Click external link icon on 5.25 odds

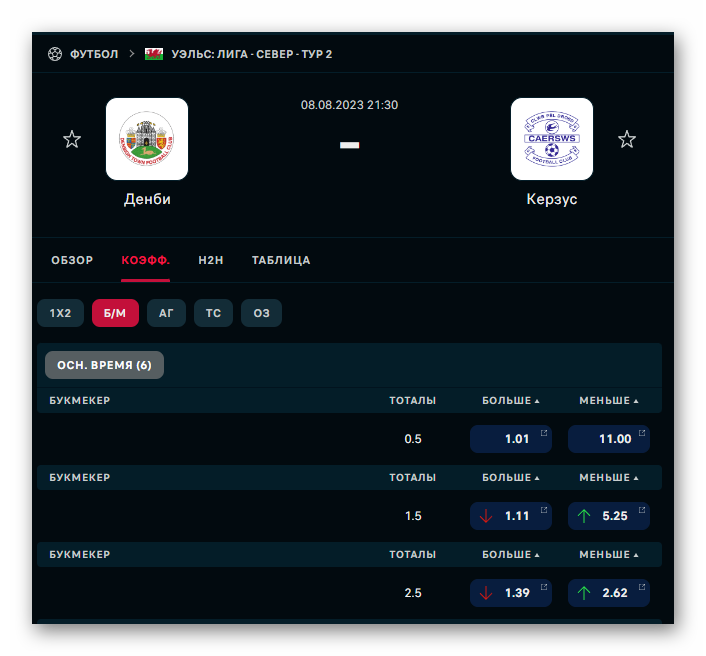click(642, 510)
